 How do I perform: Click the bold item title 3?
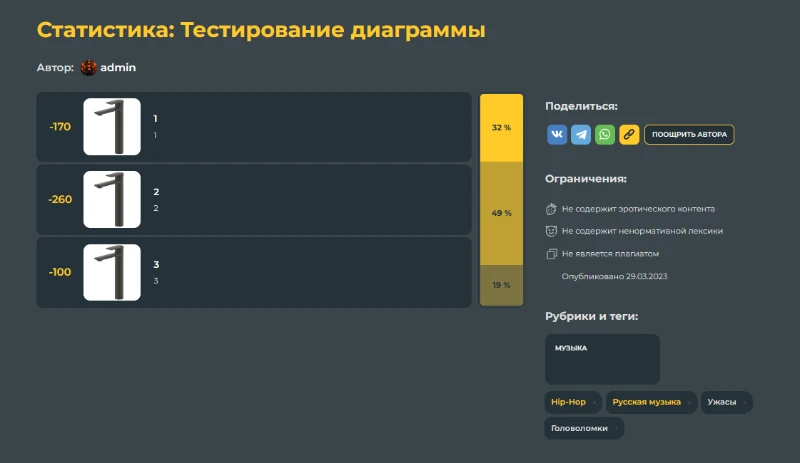point(156,265)
